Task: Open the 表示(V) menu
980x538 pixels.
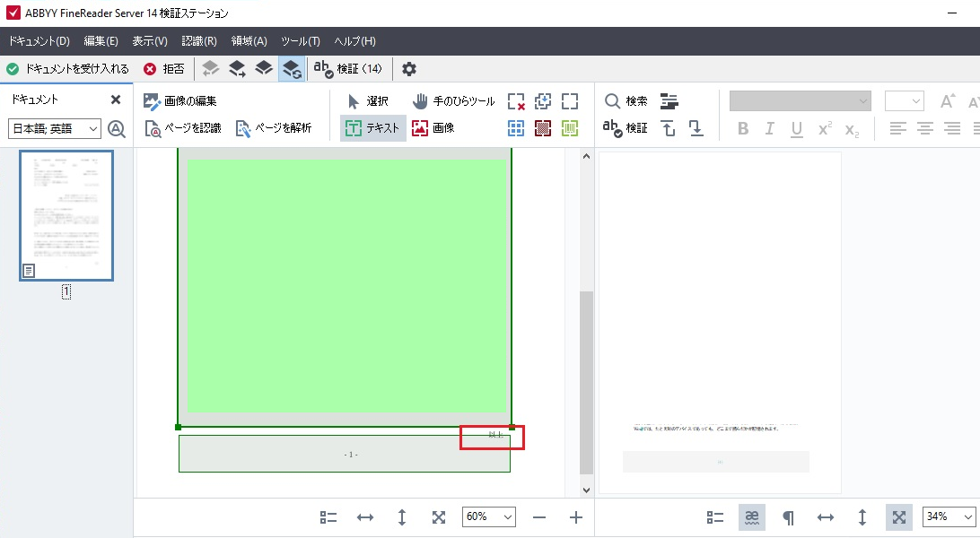Action: (x=149, y=41)
